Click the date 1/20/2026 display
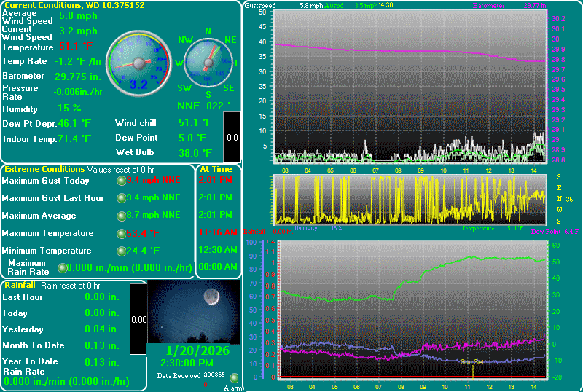Screen dimensions: 583x392 tap(193, 350)
